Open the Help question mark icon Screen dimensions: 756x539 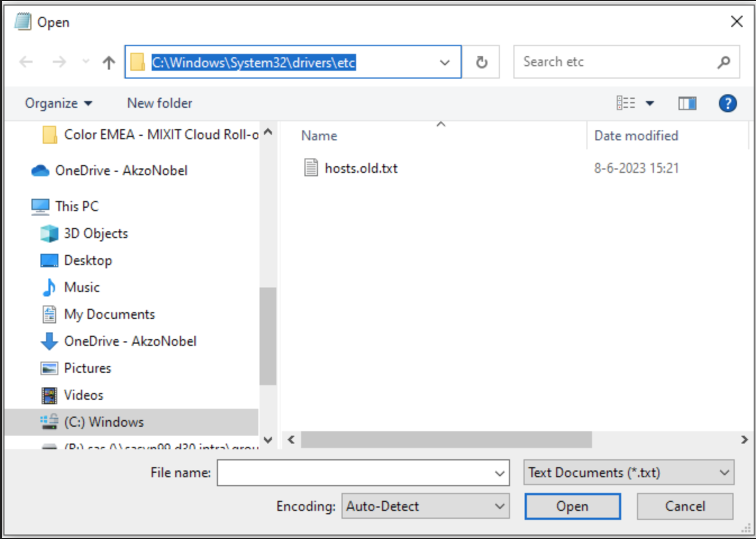click(728, 103)
